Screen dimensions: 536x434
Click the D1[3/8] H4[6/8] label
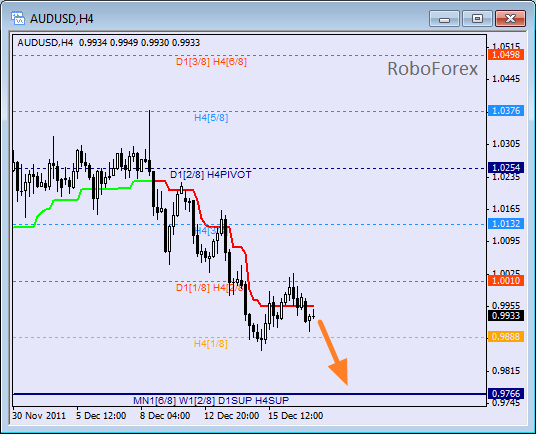[x=211, y=62]
